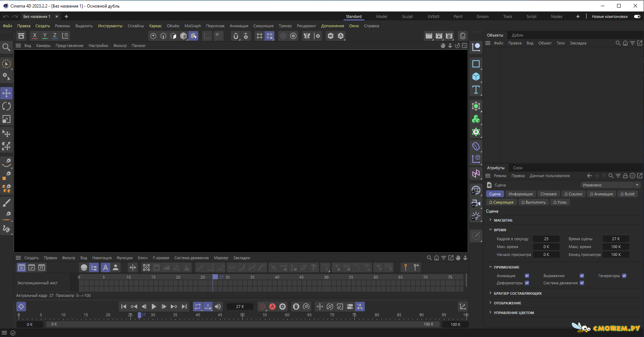This screenshot has height=337, width=644.
Task: Expand the МАСШТАБ section
Action: click(x=490, y=220)
